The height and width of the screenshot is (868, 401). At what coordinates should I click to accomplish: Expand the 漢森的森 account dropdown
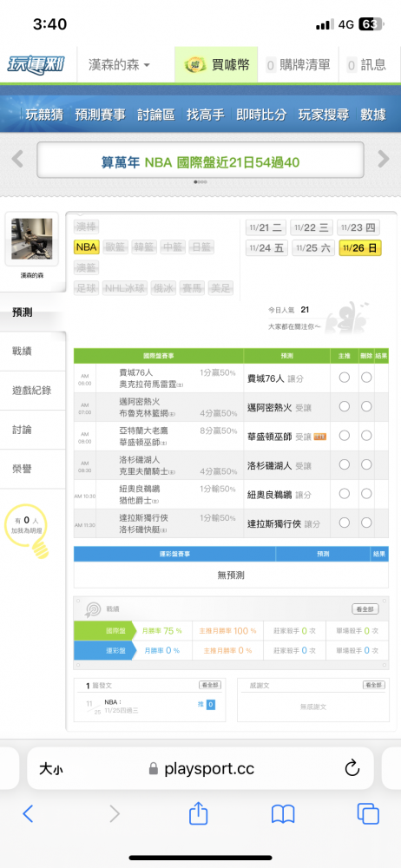(x=119, y=65)
